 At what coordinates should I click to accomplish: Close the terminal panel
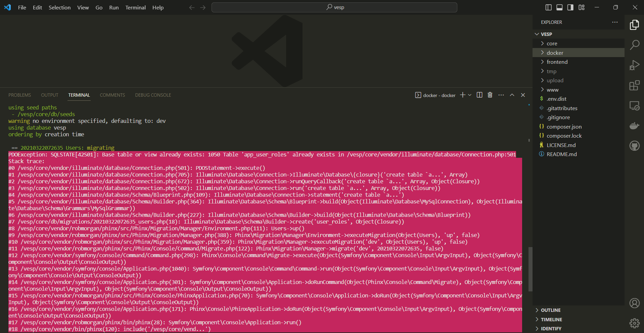523,95
